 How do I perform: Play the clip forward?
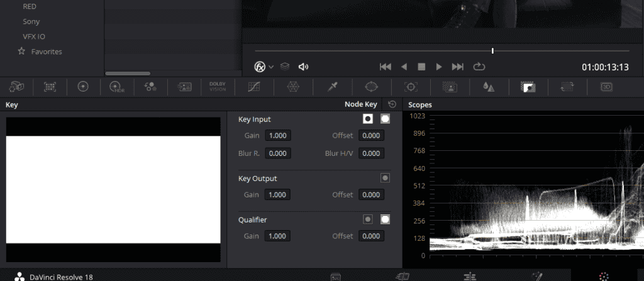pos(438,67)
